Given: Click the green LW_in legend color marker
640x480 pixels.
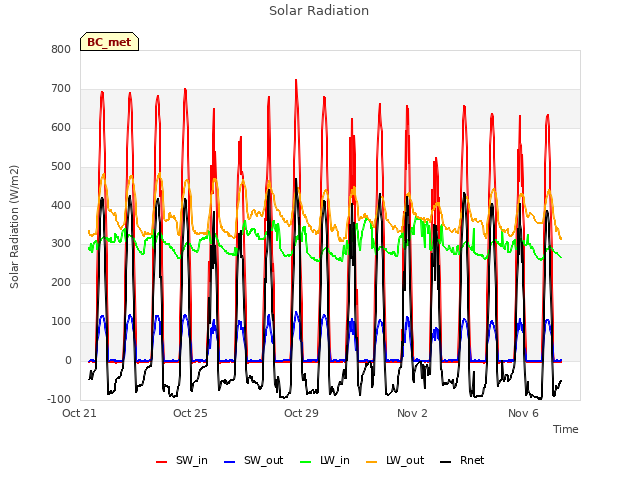Looking at the screenshot, I should click(x=306, y=462).
